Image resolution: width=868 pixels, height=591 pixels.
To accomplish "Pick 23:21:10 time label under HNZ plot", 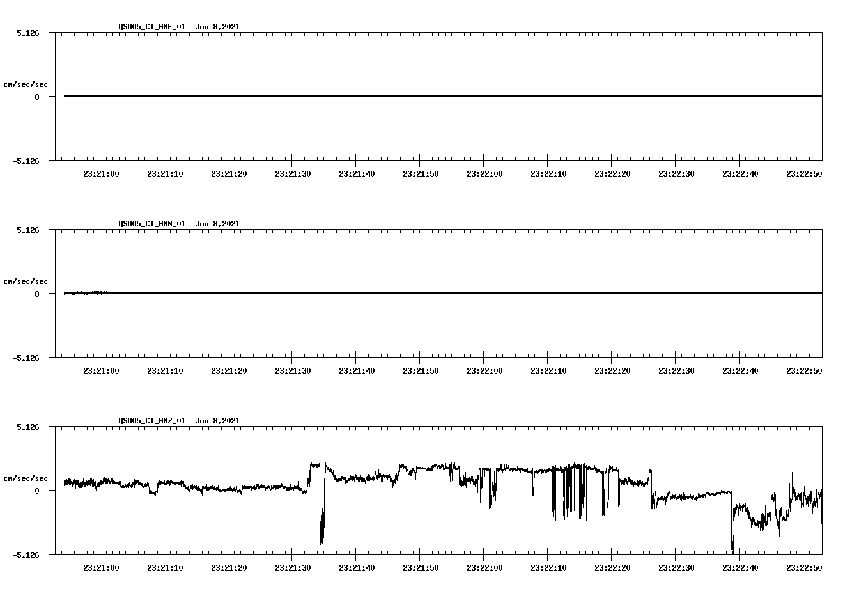I will pyautogui.click(x=165, y=567).
